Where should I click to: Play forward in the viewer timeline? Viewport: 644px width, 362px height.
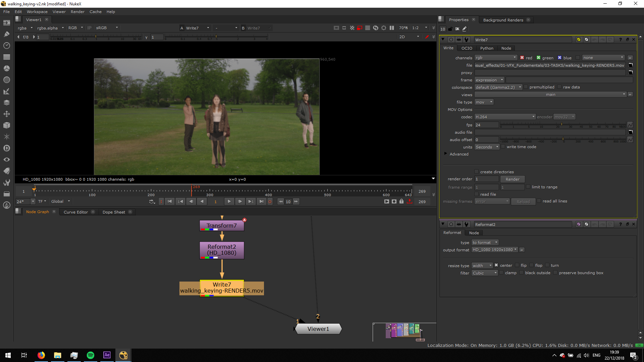(229, 201)
